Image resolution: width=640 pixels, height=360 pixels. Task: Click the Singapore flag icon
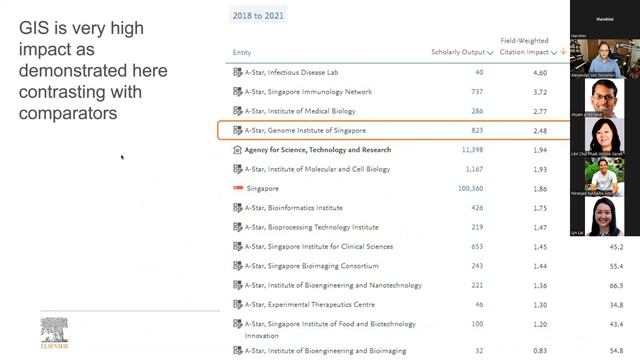click(238, 188)
